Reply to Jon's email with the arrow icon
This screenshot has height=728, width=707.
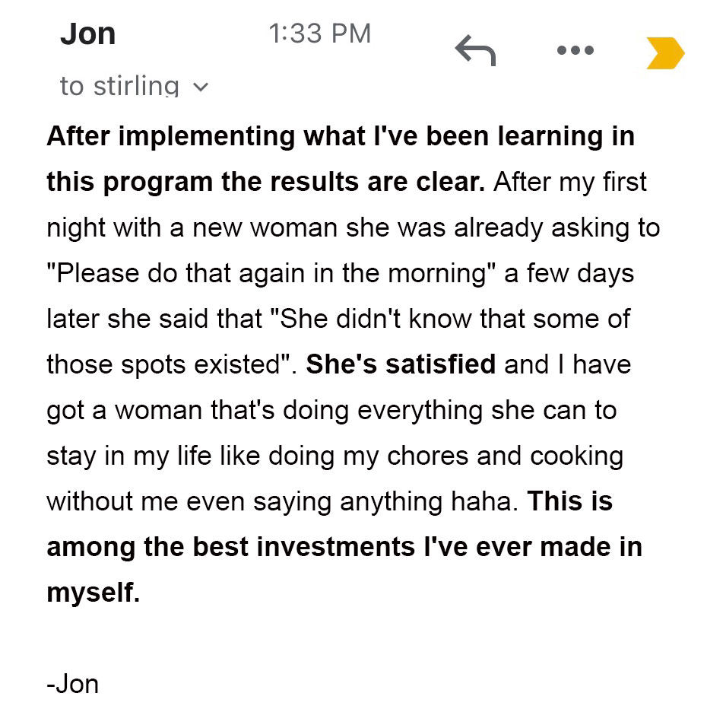pos(475,52)
